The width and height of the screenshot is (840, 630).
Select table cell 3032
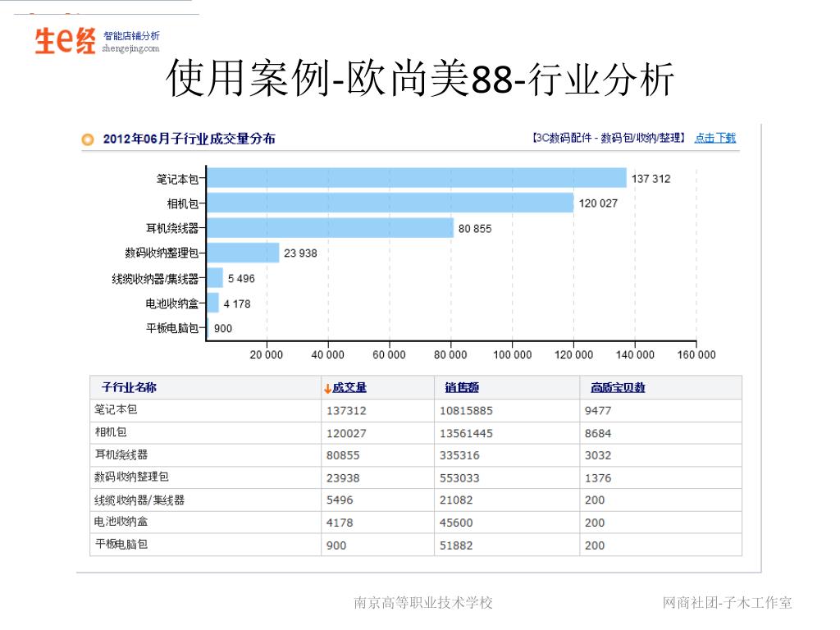[x=598, y=455]
